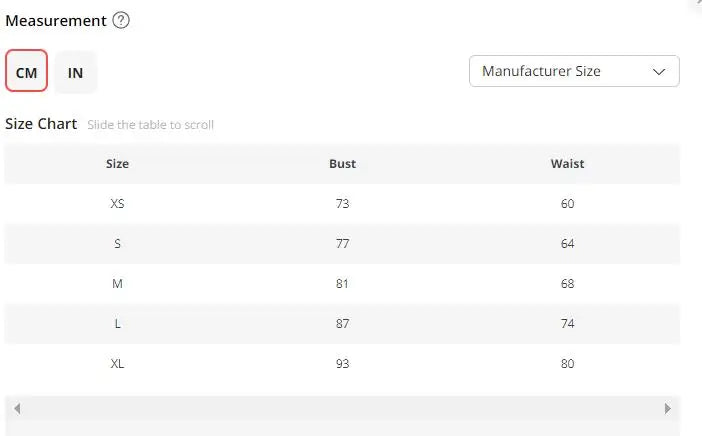Click waist value 60 for XS
The height and width of the screenshot is (436, 702).
point(567,204)
